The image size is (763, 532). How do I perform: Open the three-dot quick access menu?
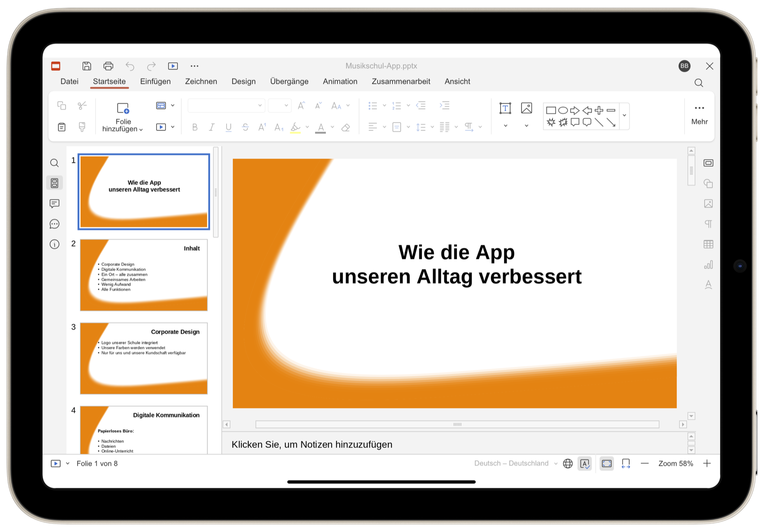coord(194,66)
